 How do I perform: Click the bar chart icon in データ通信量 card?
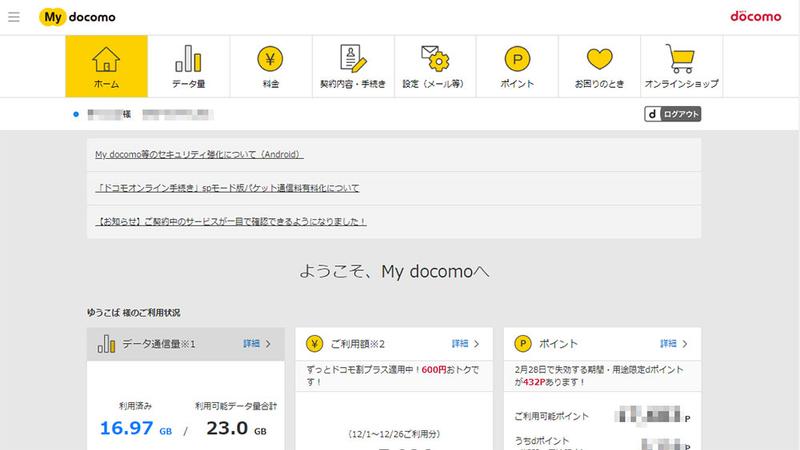point(106,344)
